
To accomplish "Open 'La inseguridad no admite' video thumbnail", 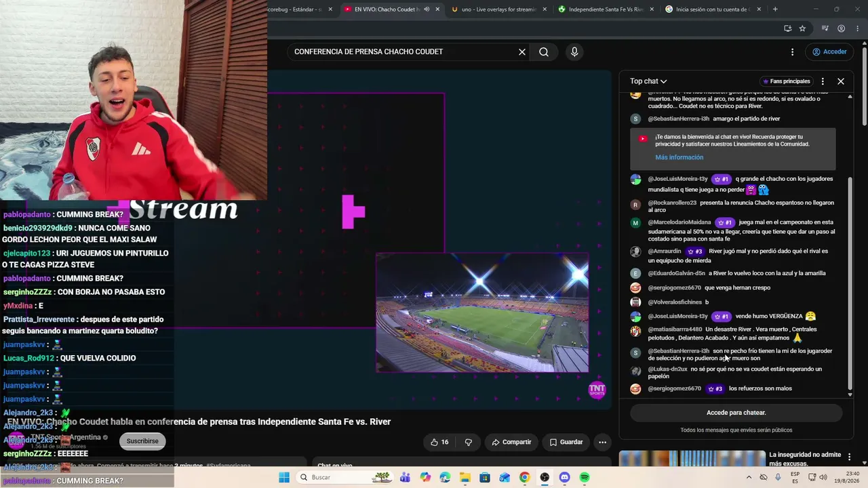I will 692,459.
